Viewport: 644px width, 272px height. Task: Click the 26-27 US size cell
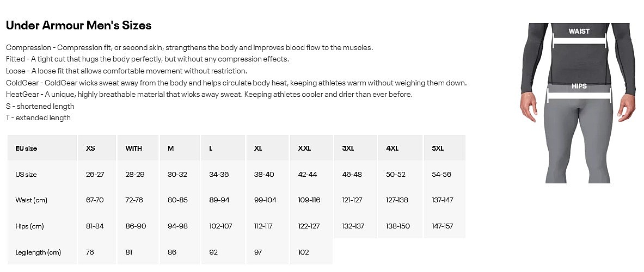point(95,175)
